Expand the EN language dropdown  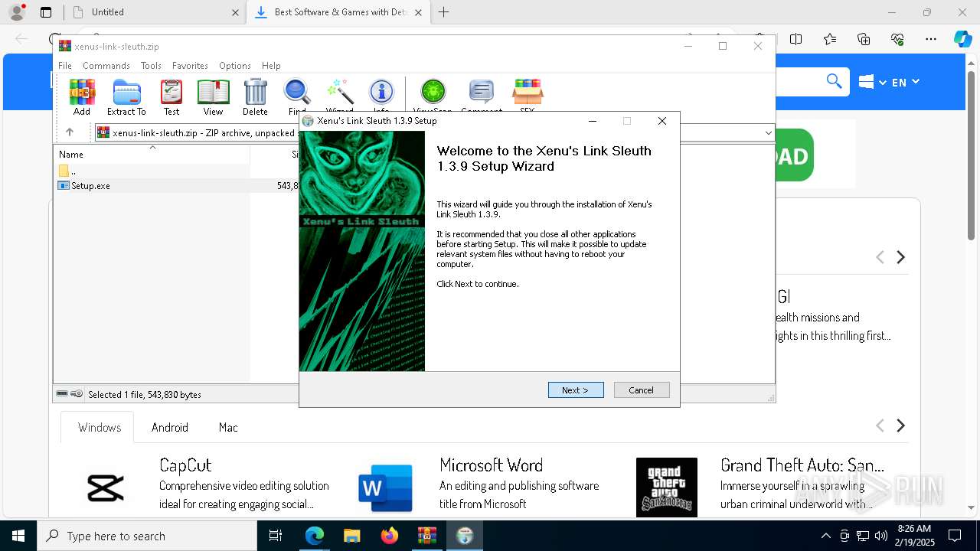tap(905, 82)
